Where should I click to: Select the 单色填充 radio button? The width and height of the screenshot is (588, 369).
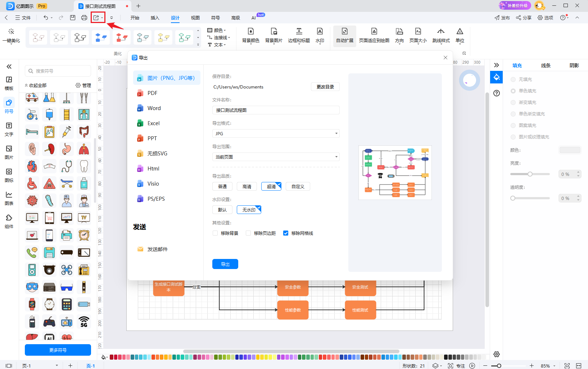[x=513, y=91]
